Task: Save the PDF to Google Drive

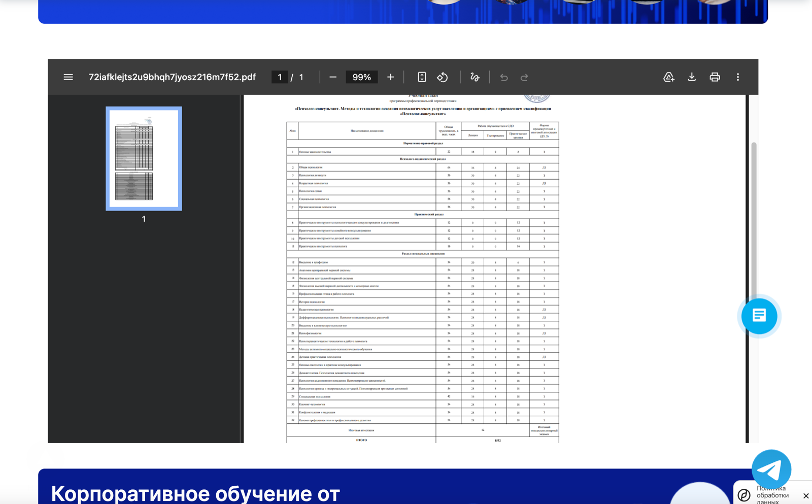Action: (668, 77)
